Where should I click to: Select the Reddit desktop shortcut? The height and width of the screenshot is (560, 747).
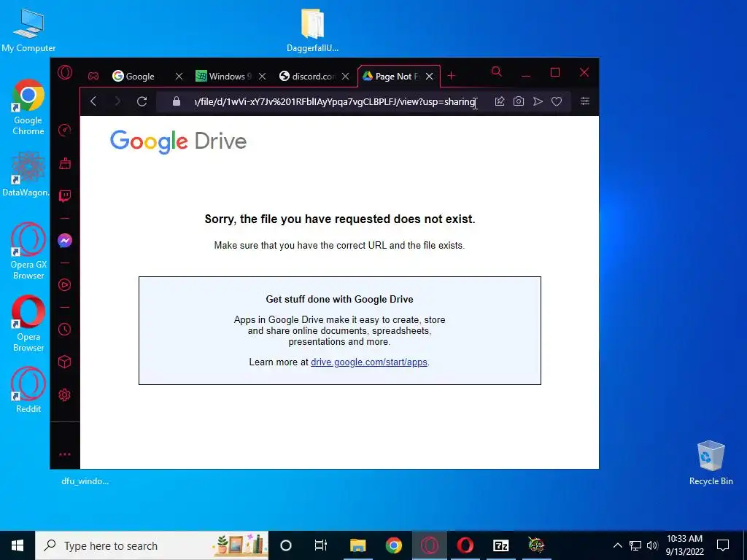[28, 390]
